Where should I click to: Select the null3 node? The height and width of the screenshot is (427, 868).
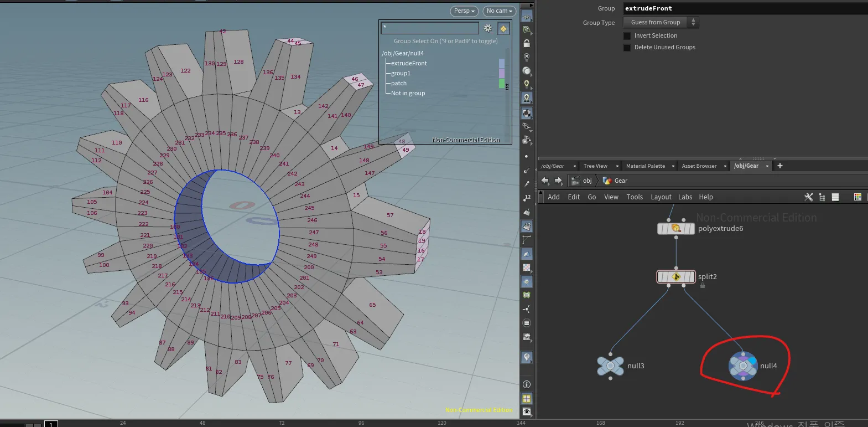[611, 366]
